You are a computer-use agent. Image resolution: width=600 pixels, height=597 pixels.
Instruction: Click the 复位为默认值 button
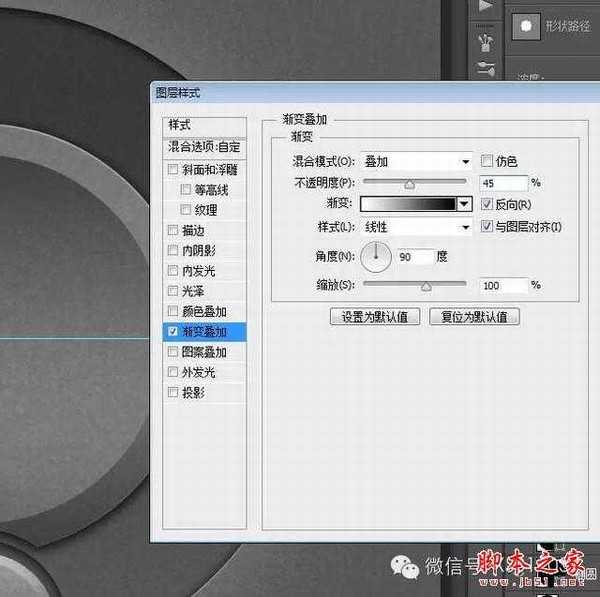pyautogui.click(x=474, y=317)
